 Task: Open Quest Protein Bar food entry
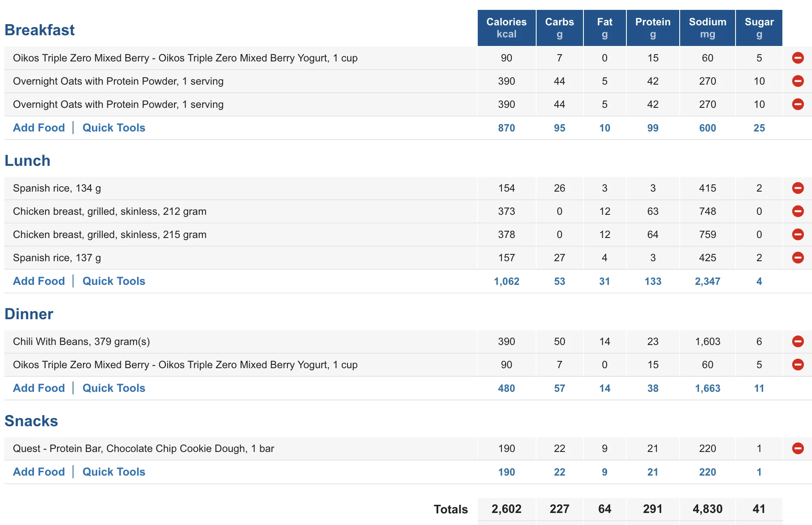coord(143,449)
